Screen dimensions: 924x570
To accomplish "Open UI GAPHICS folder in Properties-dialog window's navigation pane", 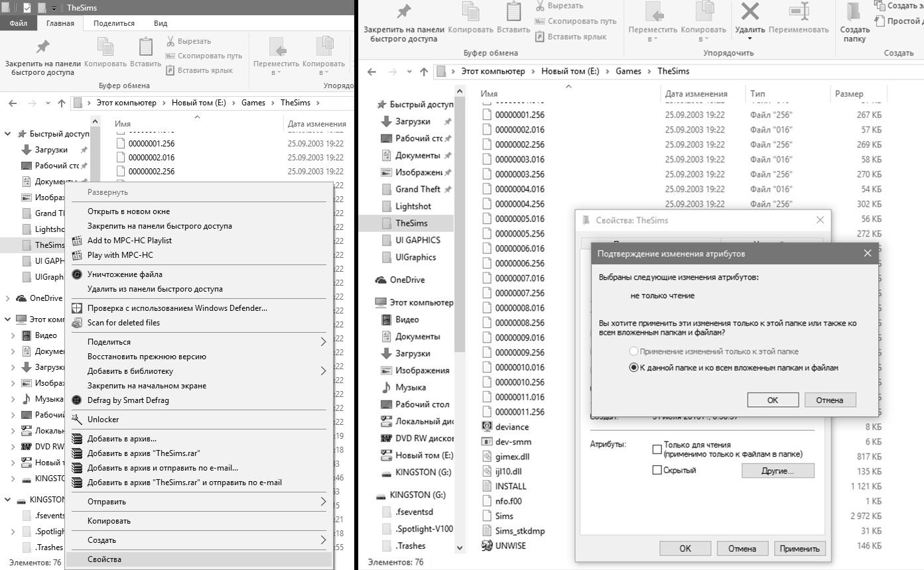I will (x=418, y=240).
